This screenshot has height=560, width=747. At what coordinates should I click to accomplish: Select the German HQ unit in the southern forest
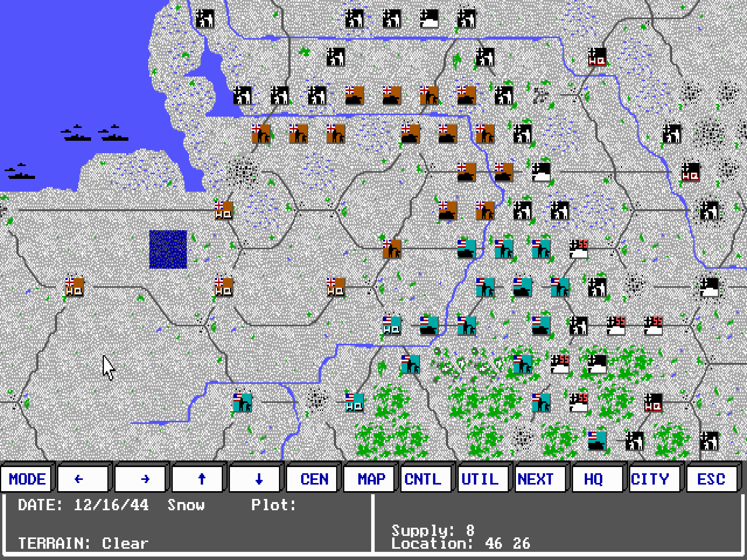click(653, 402)
